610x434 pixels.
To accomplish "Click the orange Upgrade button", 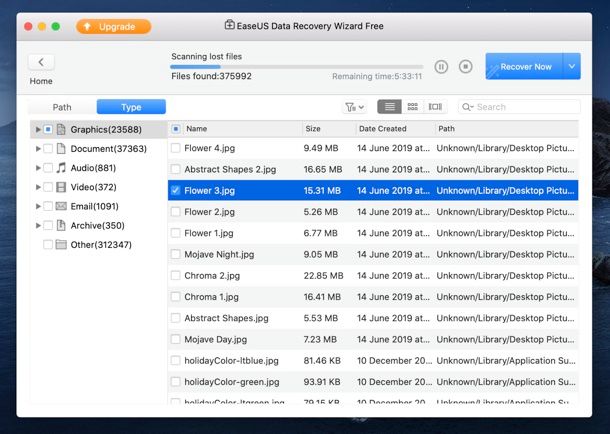I will pos(114,26).
